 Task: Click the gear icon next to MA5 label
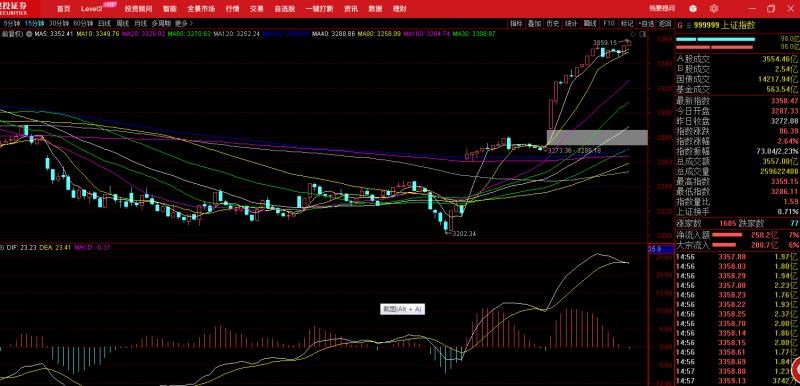tap(29, 34)
